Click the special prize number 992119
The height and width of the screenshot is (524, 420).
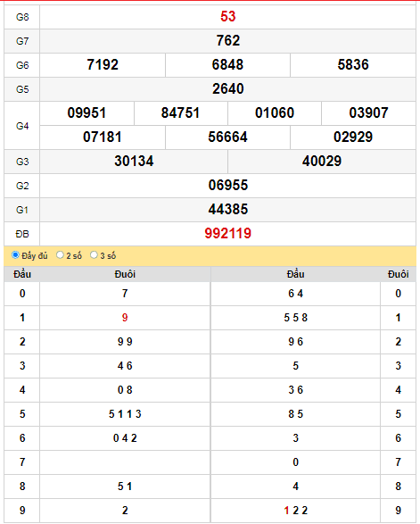coord(228,234)
